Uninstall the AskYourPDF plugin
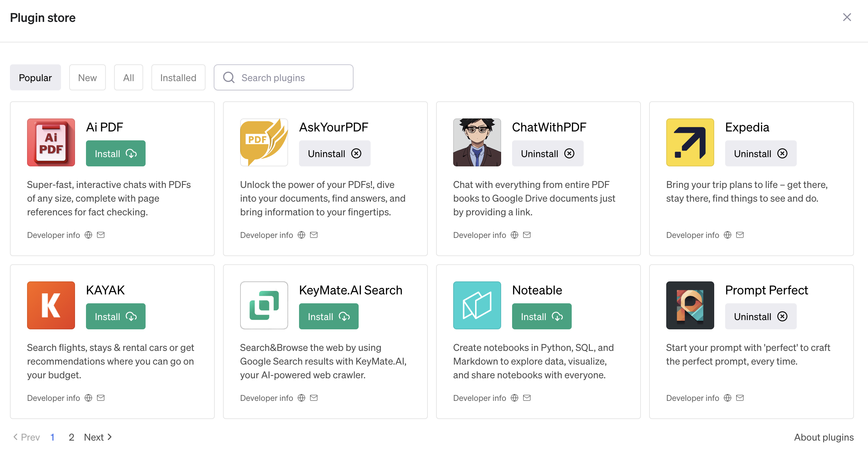Viewport: 868px width, 456px height. [x=335, y=153]
